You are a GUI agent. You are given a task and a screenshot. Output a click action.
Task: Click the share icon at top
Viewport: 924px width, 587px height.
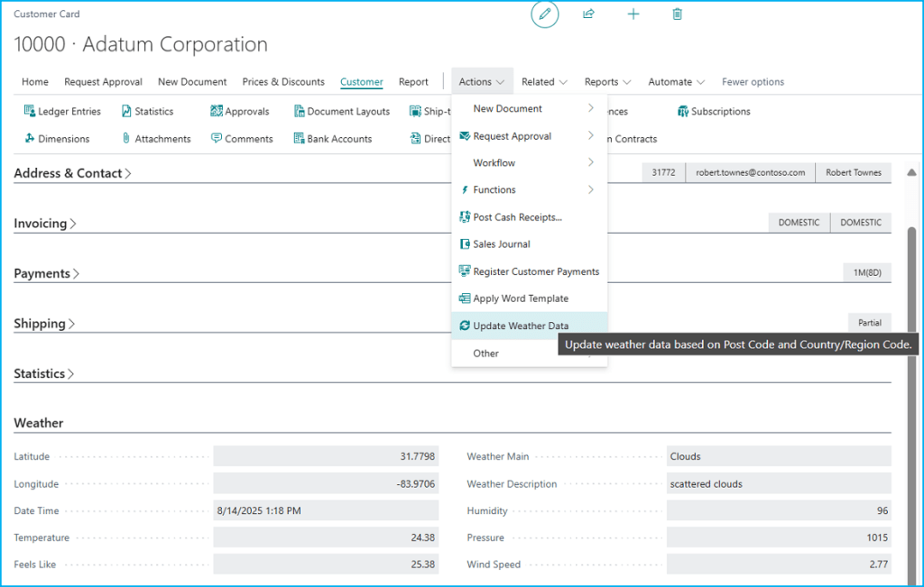588,14
